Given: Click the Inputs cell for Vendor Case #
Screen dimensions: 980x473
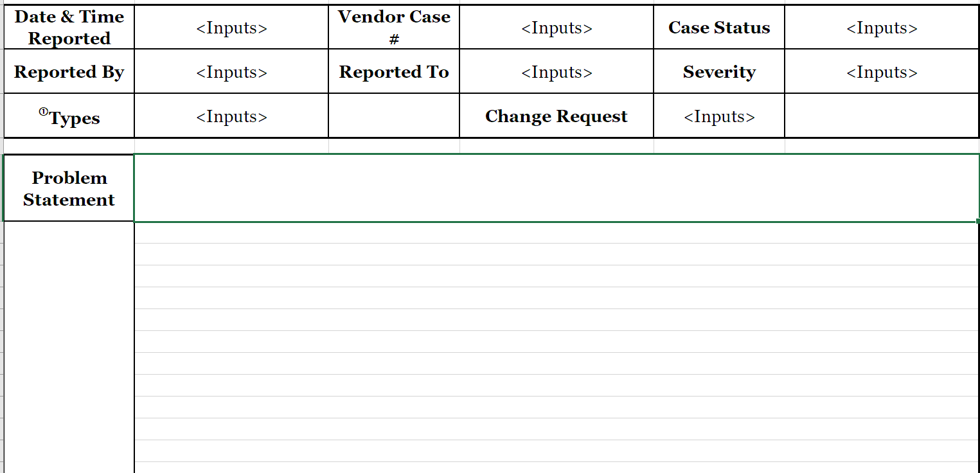Looking at the screenshot, I should [x=555, y=28].
